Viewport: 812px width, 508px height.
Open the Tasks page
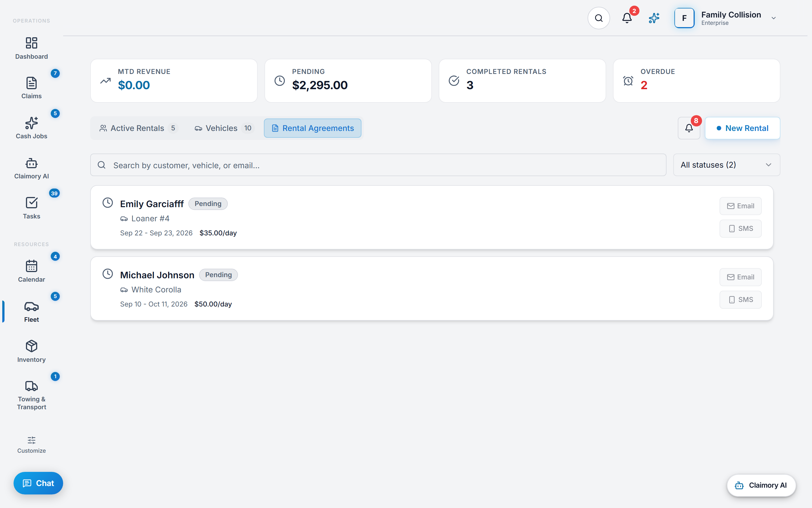point(32,208)
